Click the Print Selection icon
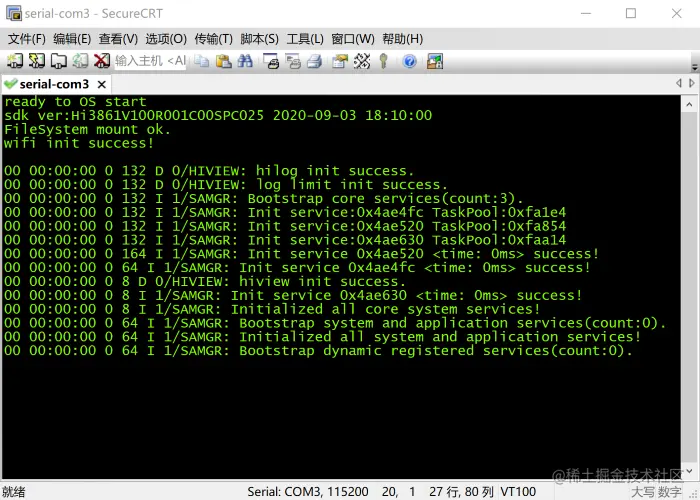Viewport: 700px width, 500px height. click(293, 61)
